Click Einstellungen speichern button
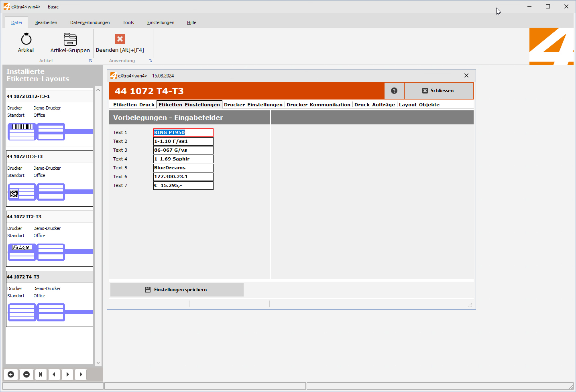 click(177, 290)
